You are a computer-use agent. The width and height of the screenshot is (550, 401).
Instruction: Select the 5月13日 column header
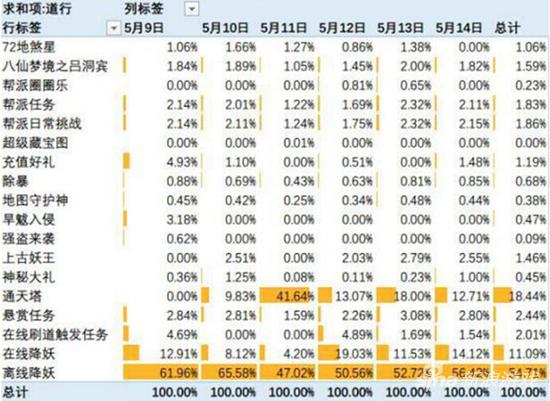tap(400, 28)
